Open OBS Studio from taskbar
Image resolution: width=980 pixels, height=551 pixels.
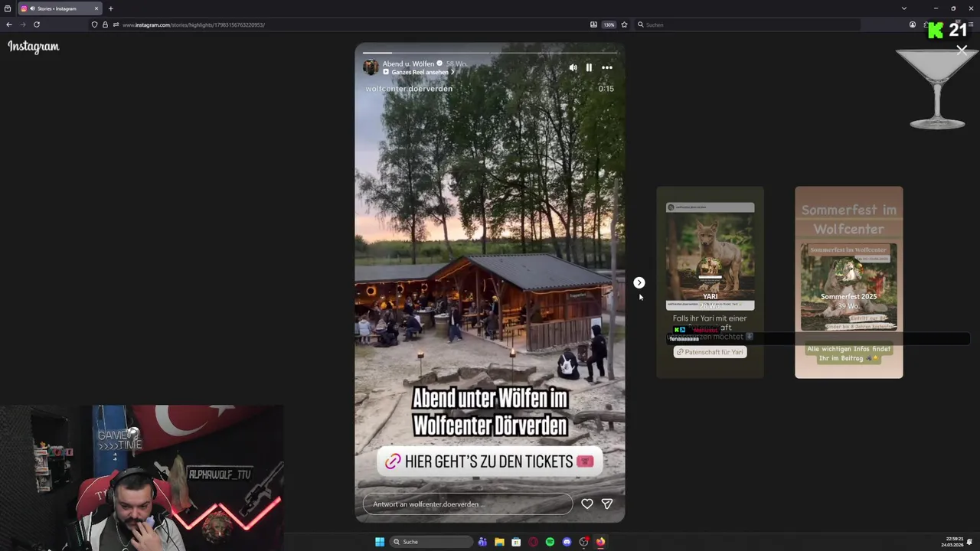[x=583, y=542]
